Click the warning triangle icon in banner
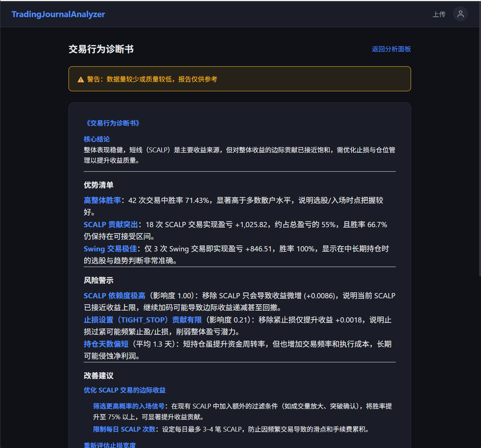 [x=81, y=80]
